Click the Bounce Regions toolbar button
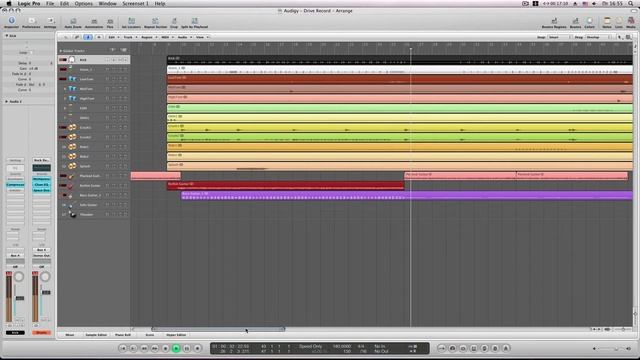This screenshot has height=360, width=640. pyautogui.click(x=554, y=22)
